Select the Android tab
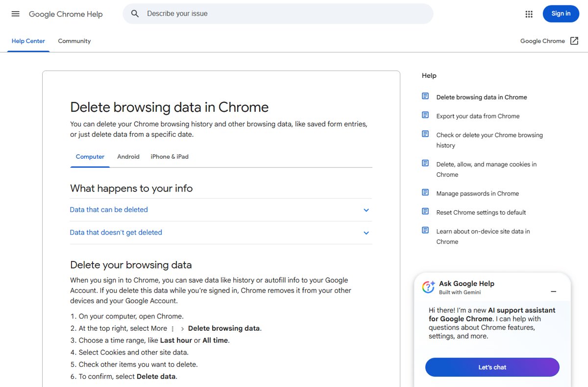This screenshot has height=387, width=588. coord(128,157)
